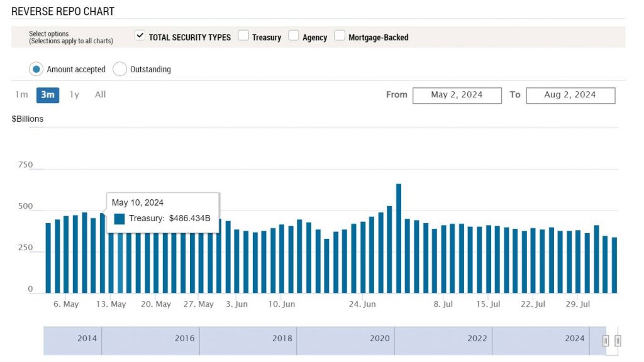Select the Amount accepted radio button
Image resolution: width=644 pixels, height=362 pixels.
(x=36, y=69)
